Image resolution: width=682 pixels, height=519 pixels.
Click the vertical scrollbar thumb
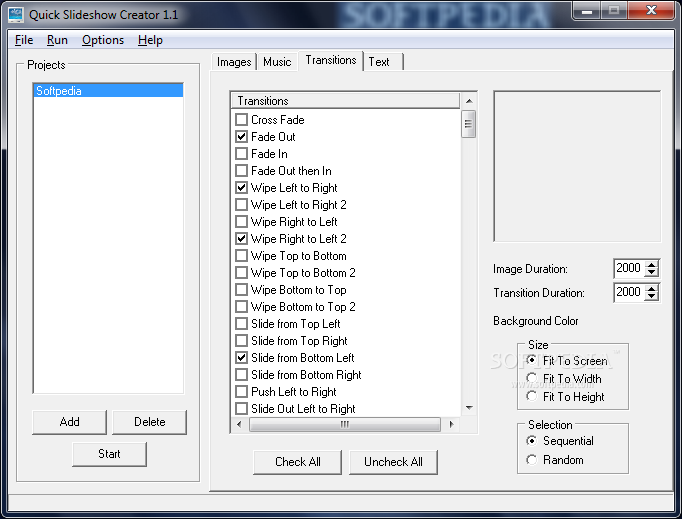tap(468, 124)
